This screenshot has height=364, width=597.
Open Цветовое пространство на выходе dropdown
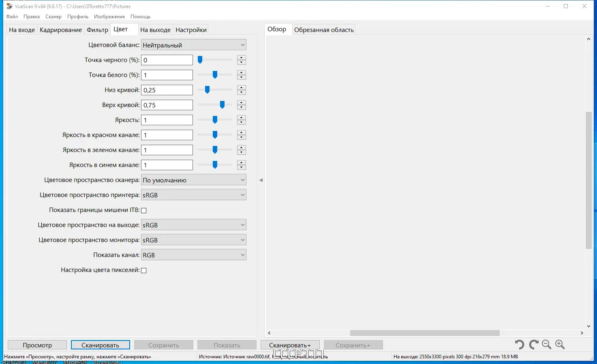(x=194, y=225)
